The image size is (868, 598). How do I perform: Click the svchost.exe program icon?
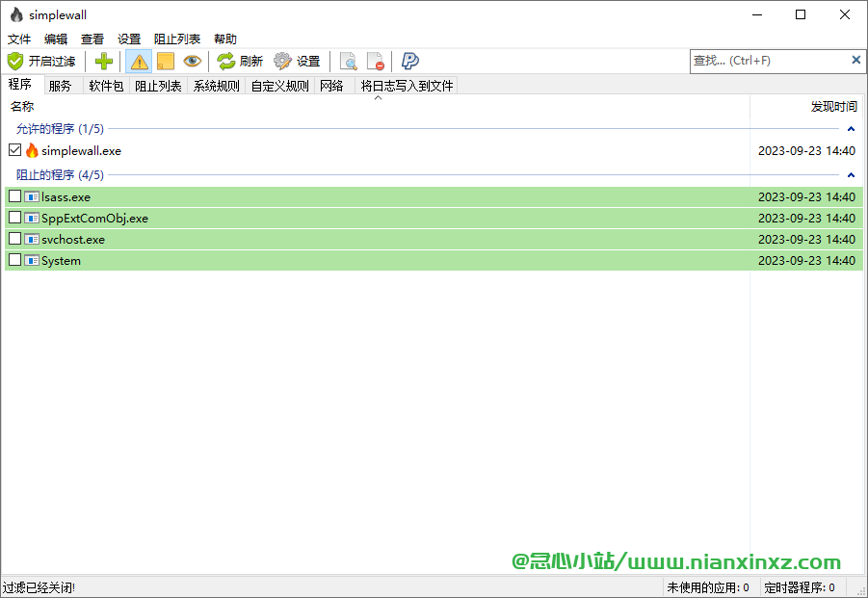[32, 239]
